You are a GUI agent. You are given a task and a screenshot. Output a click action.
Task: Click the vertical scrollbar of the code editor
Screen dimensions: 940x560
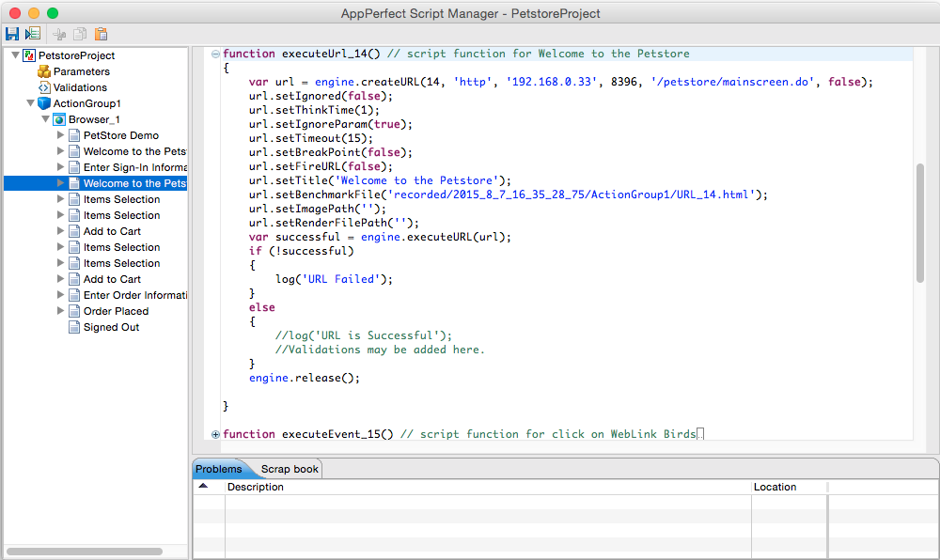coord(920,223)
